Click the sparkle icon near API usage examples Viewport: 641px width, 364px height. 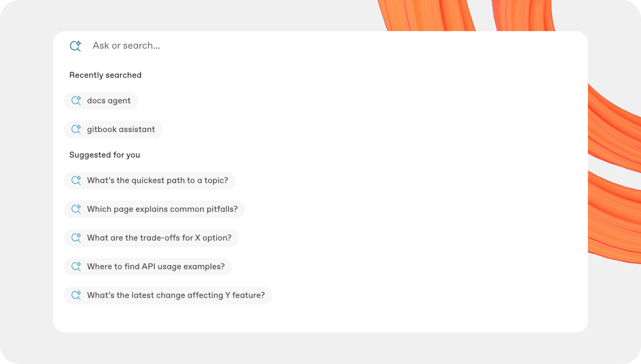[76, 266]
